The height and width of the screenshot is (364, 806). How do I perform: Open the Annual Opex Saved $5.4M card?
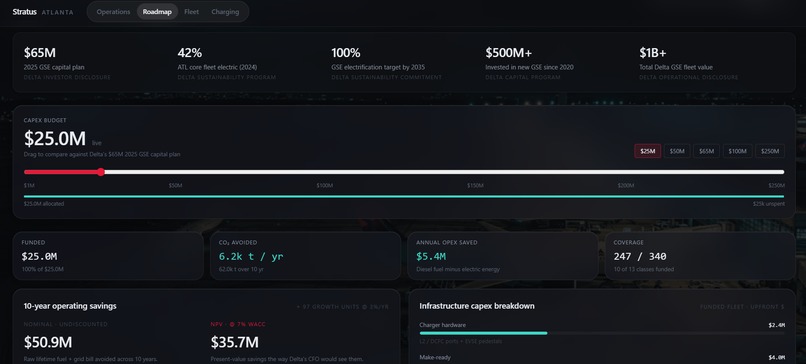(503, 256)
